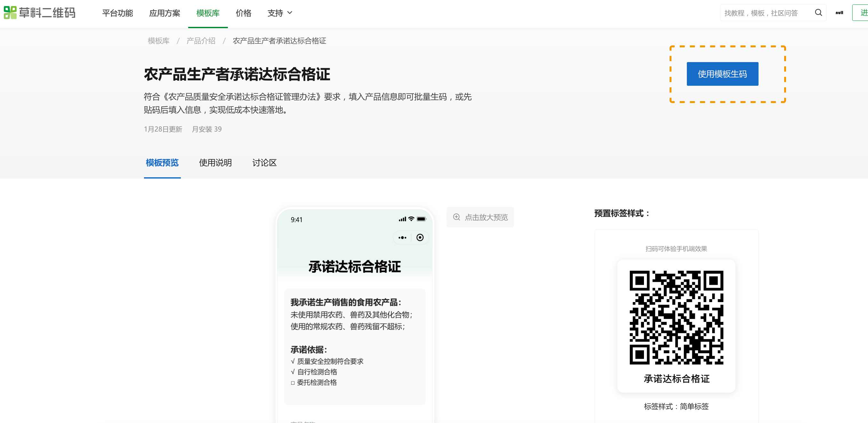The image size is (868, 423).
Task: Open the 平台功能 menu
Action: click(x=117, y=13)
